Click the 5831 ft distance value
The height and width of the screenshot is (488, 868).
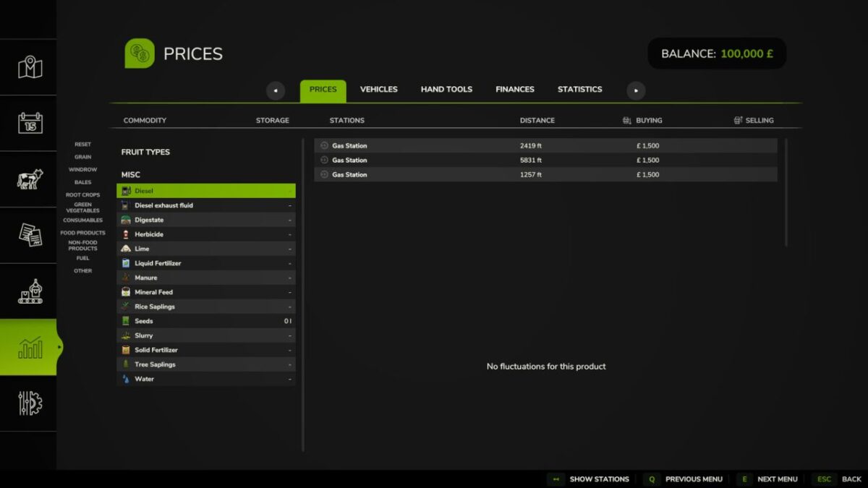tap(530, 160)
